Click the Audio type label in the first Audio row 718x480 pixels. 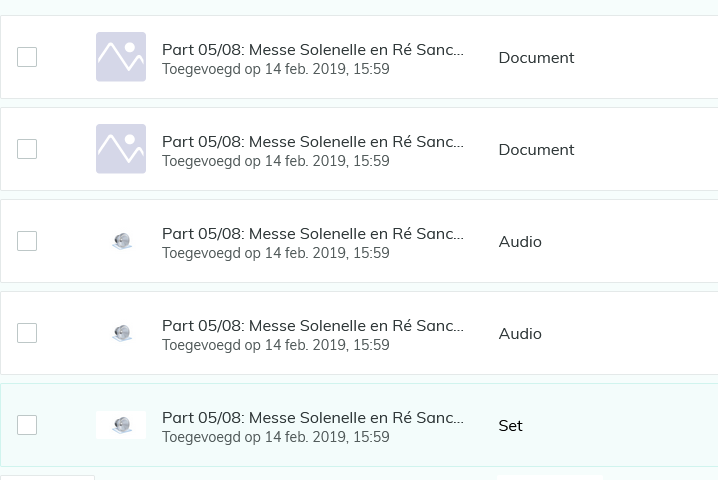click(520, 242)
